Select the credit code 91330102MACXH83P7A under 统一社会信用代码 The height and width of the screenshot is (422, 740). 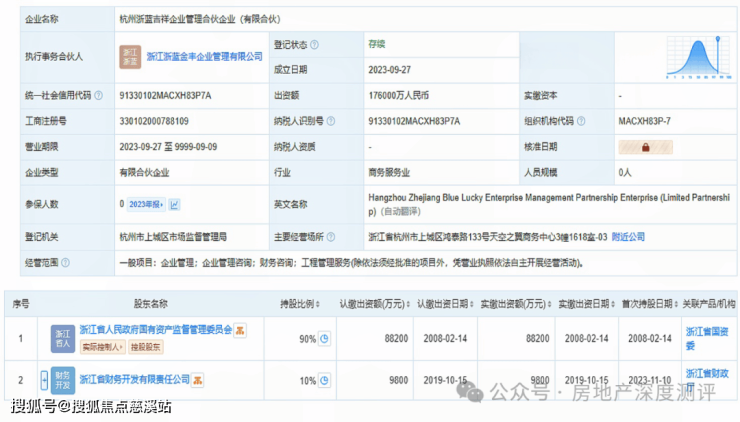pyautogui.click(x=165, y=96)
